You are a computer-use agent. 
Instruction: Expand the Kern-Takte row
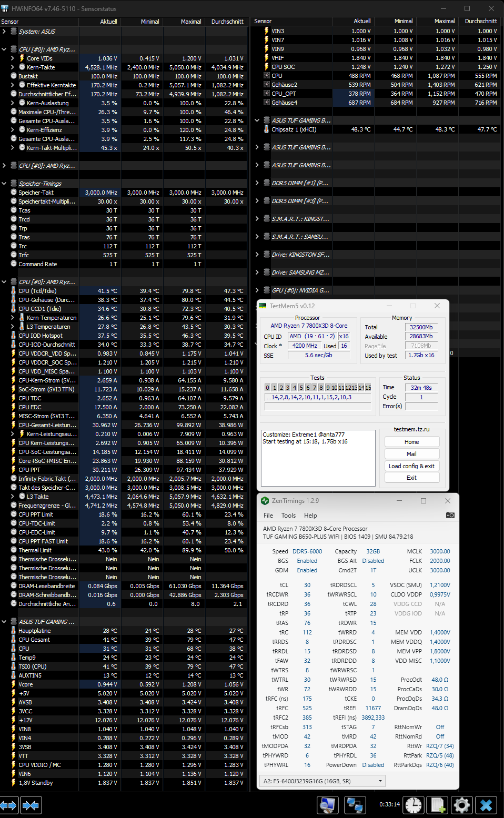pyautogui.click(x=13, y=67)
